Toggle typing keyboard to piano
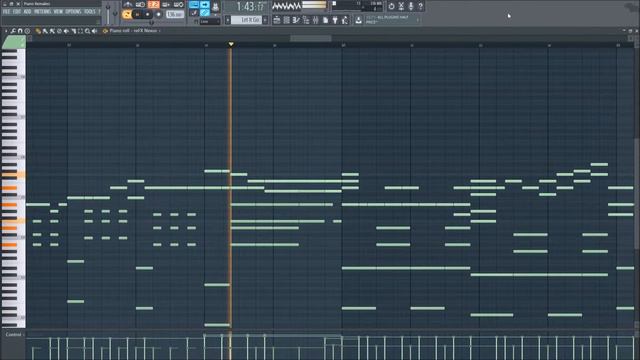640x360 pixels. click(194, 5)
